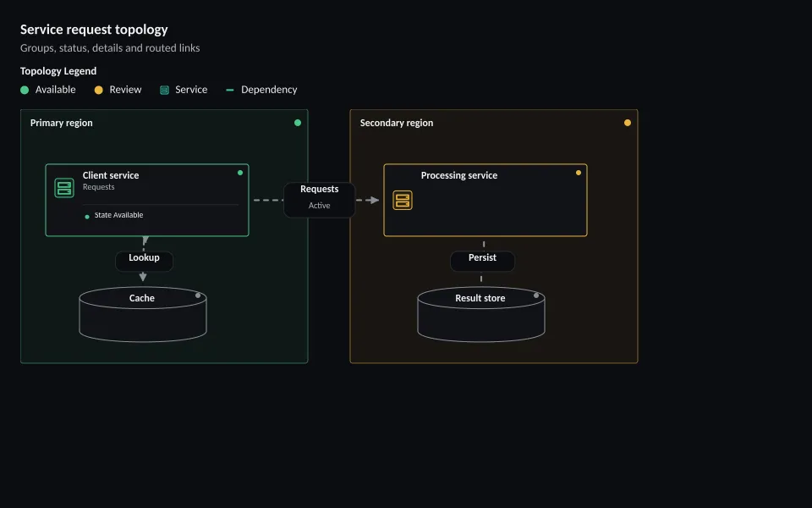
Task: Click the Service icon in the legend
Action: click(164, 91)
